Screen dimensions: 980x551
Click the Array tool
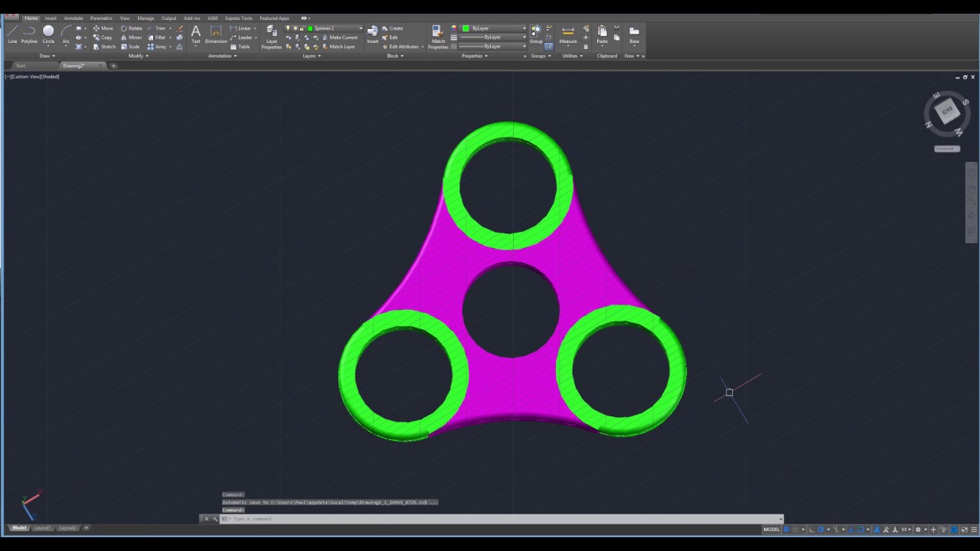tap(157, 47)
